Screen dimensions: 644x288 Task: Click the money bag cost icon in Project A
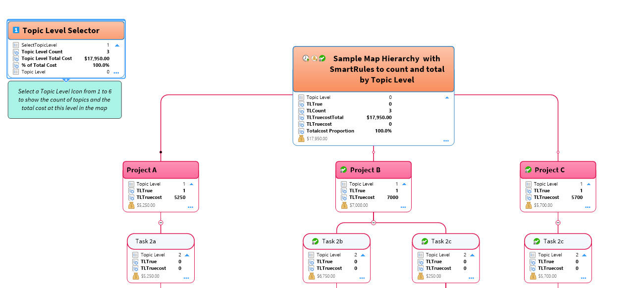[131, 205]
